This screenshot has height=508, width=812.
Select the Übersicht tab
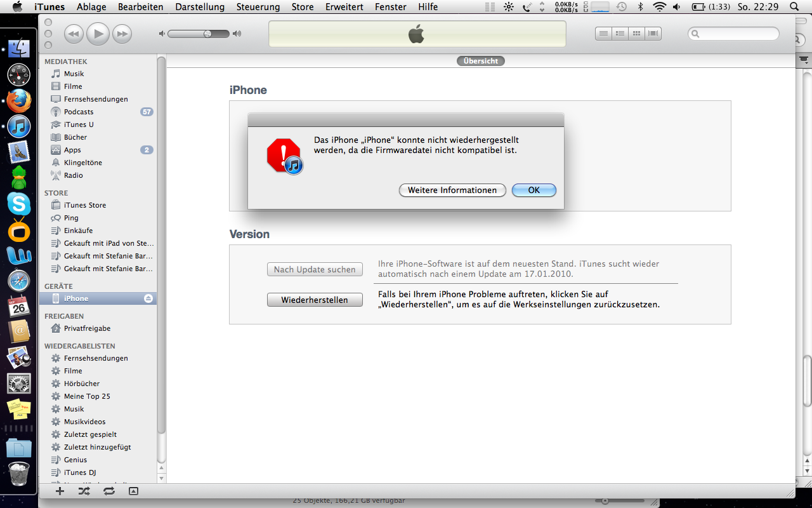(x=481, y=61)
